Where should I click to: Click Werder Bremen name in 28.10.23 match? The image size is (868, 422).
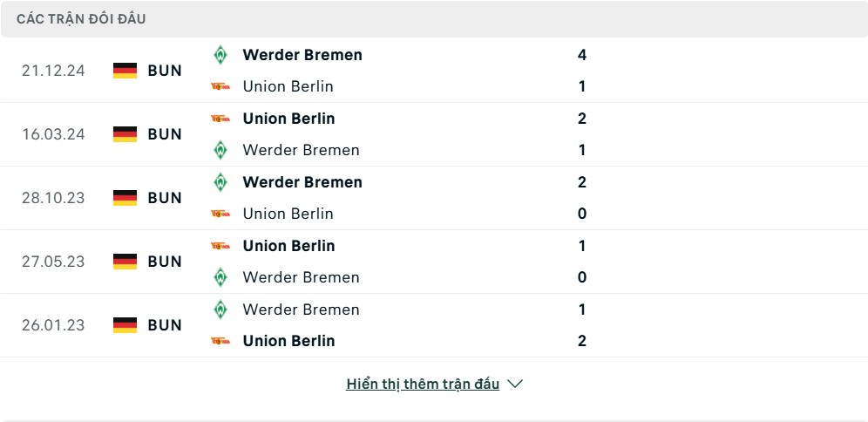click(302, 182)
